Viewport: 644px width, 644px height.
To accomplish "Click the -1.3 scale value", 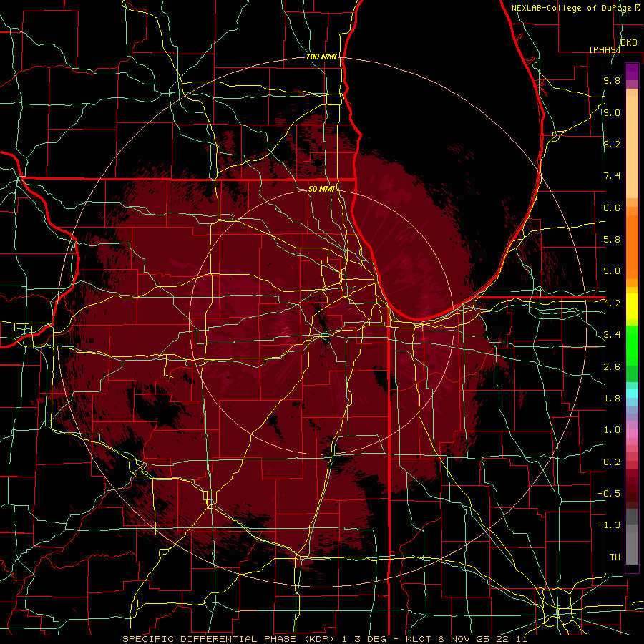I will (x=609, y=525).
